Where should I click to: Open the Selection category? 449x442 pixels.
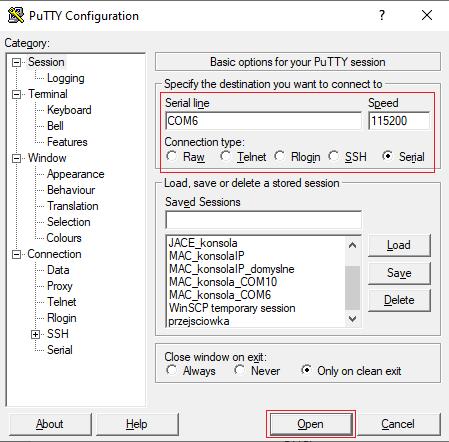pyautogui.click(x=69, y=222)
